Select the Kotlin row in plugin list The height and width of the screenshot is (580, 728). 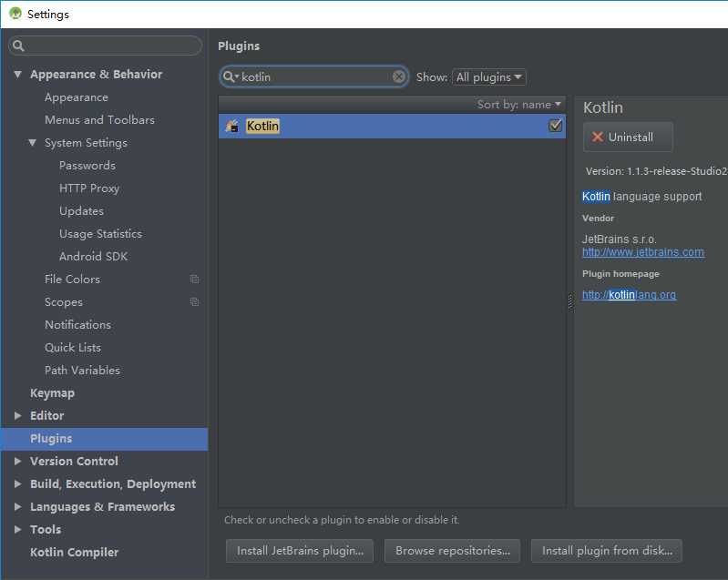pos(393,126)
